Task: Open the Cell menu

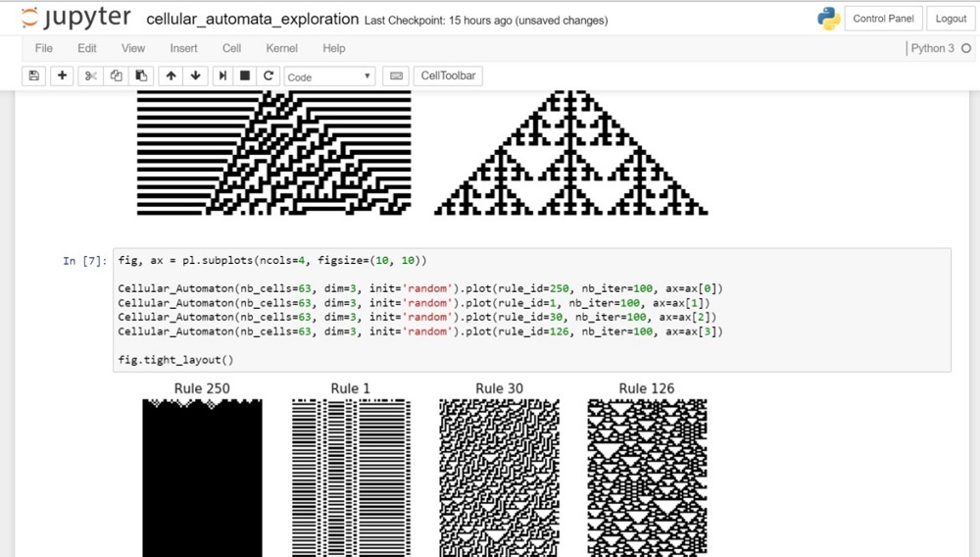Action: coord(231,48)
